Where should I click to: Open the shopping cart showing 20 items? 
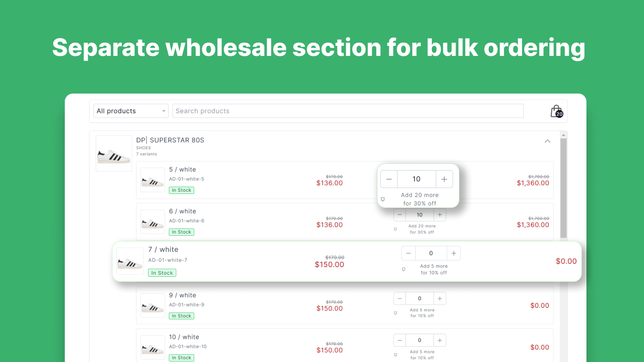point(556,111)
